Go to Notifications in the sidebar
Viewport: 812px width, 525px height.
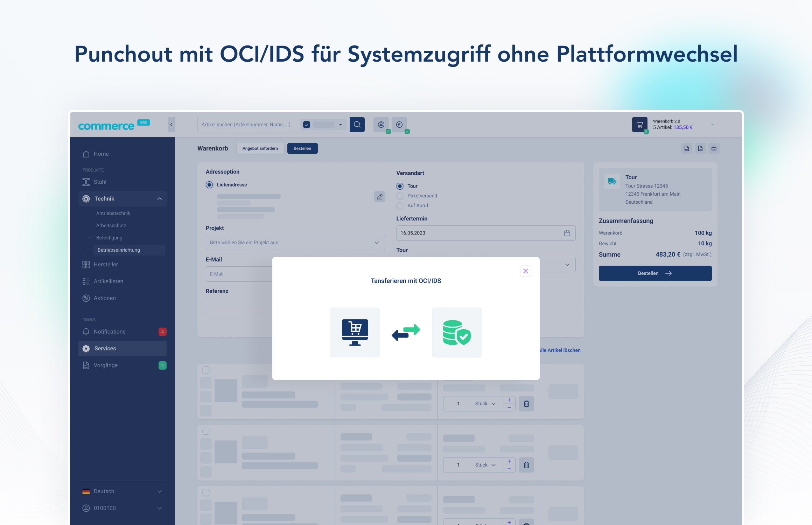[x=110, y=331]
